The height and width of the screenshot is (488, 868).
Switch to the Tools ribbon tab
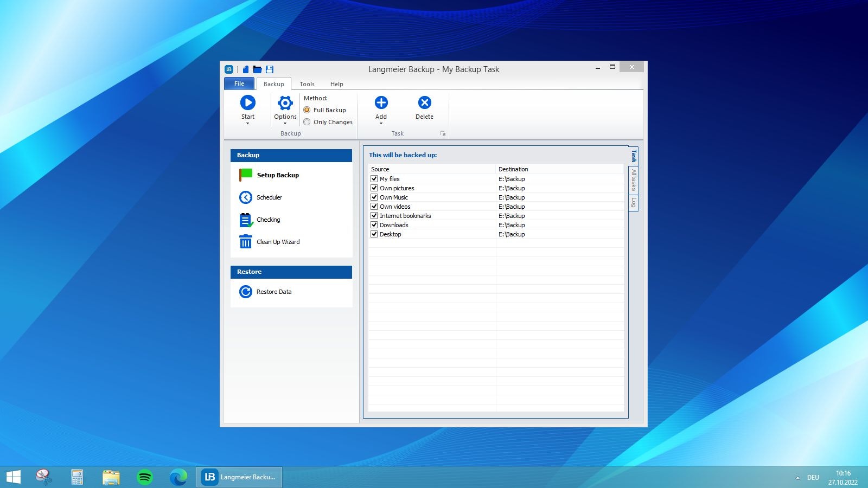tap(307, 84)
